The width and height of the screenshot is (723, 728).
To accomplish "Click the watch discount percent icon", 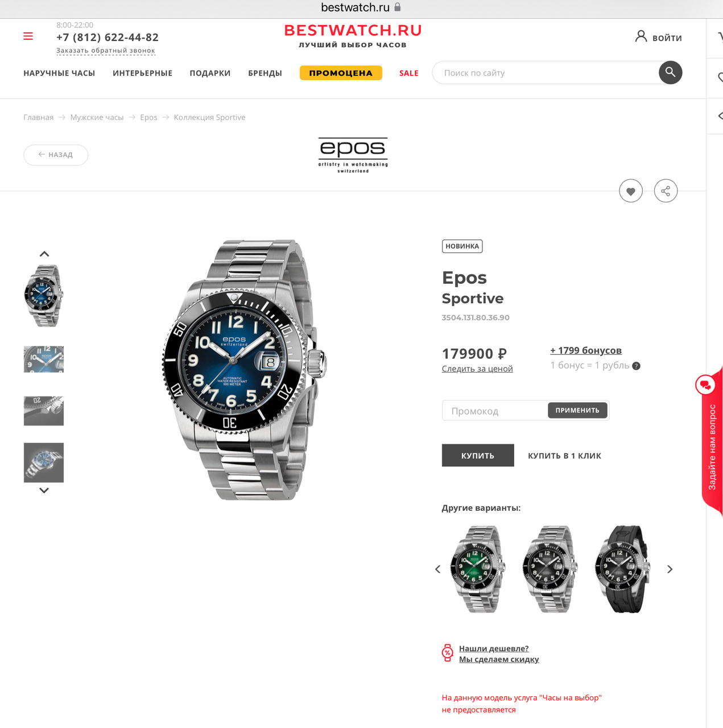I will (448, 653).
